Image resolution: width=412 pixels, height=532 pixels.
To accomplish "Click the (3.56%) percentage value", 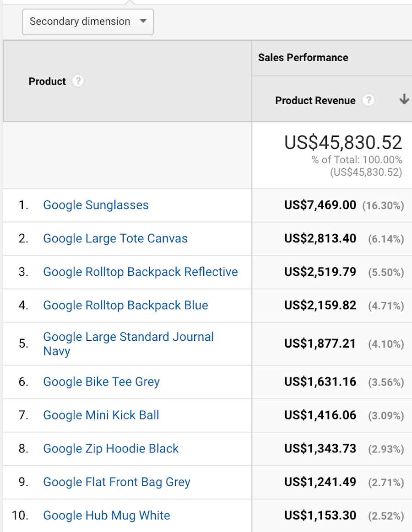I will pyautogui.click(x=386, y=382).
